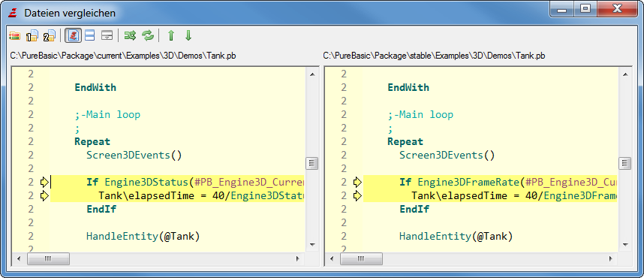Click the right pane's horizontal scrollbar thumb
The width and height of the screenshot is (644, 278).
(361, 258)
